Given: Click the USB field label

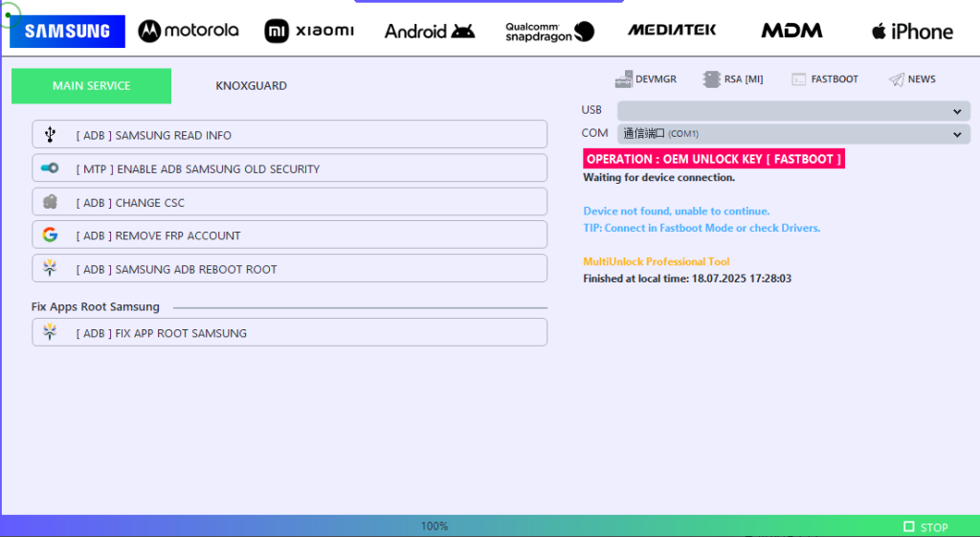Looking at the screenshot, I should coord(591,110).
